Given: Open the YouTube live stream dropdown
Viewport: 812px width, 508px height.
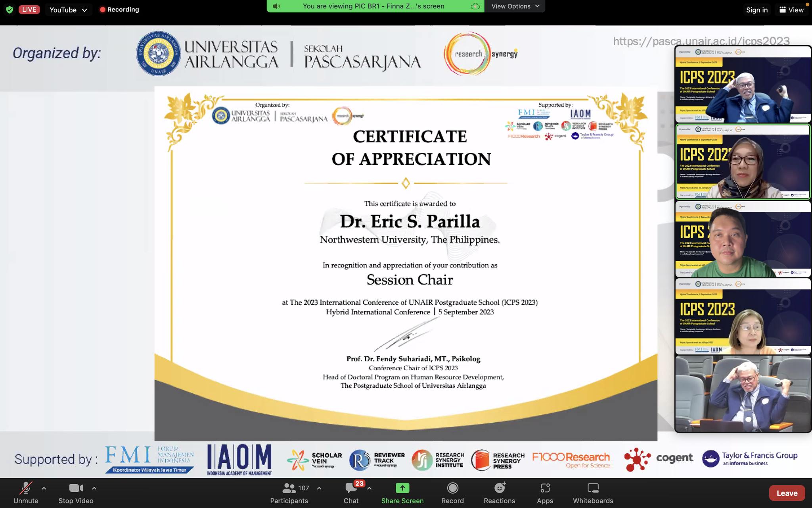Looking at the screenshot, I should coord(68,10).
